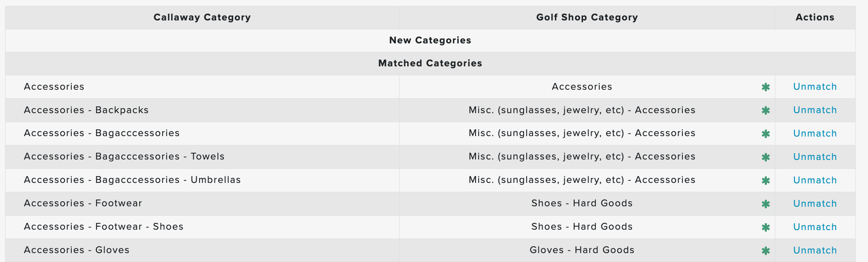Unmatch the Accessories - Bagacccessories row
The width and height of the screenshot is (868, 262).
tap(815, 134)
